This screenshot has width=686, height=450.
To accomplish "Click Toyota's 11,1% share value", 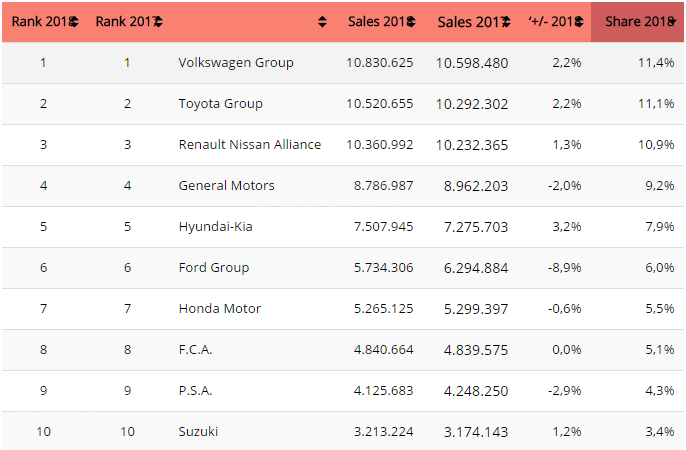I will (x=656, y=104).
